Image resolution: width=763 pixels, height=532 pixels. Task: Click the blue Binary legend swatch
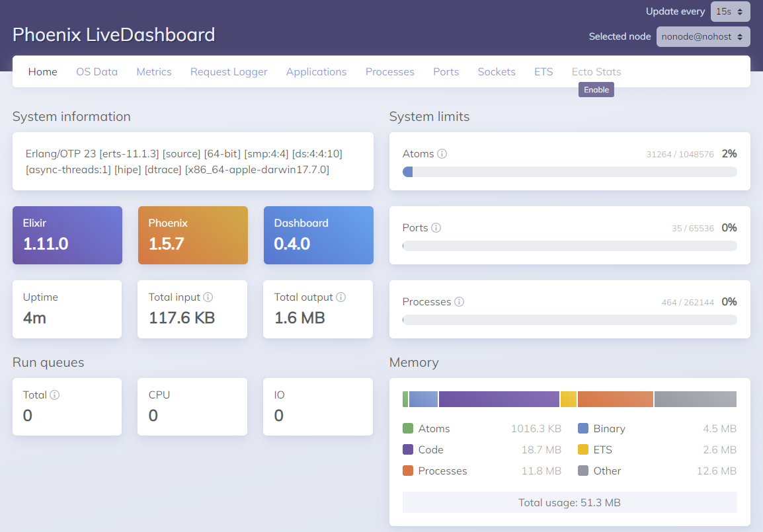583,428
